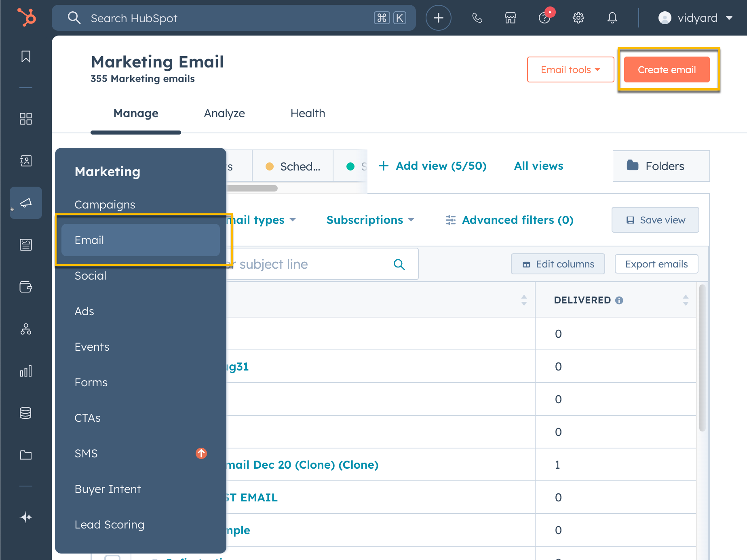Click the plus quick-create button in top bar
This screenshot has width=747, height=560.
(x=439, y=18)
